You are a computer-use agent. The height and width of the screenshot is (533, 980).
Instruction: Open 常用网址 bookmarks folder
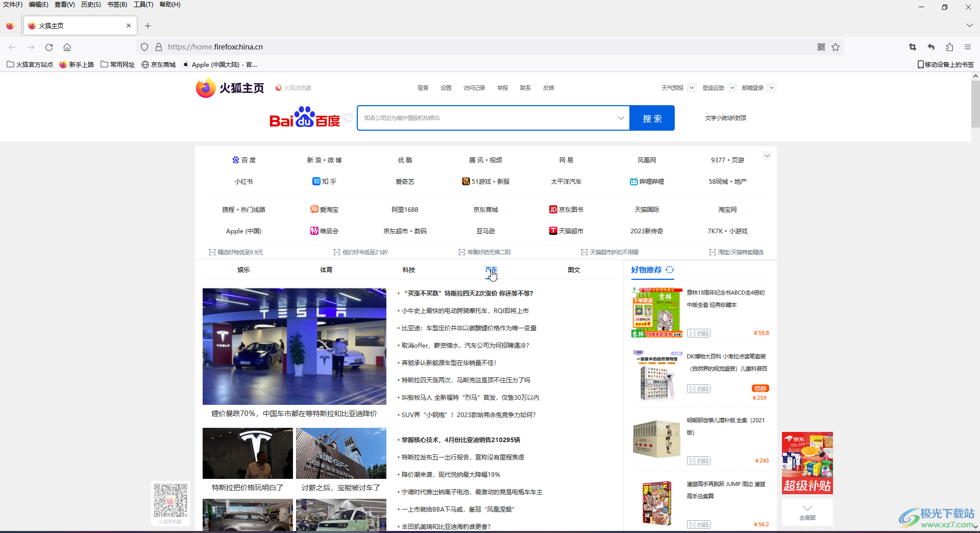(x=118, y=64)
